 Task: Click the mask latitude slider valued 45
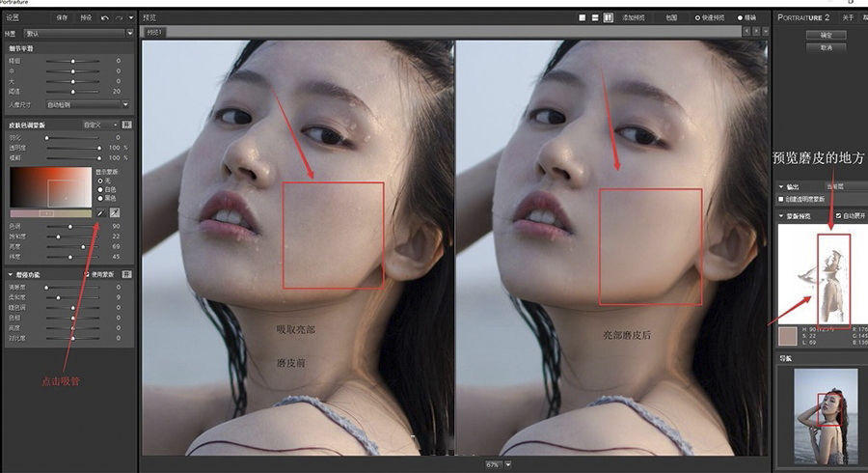[x=72, y=257]
